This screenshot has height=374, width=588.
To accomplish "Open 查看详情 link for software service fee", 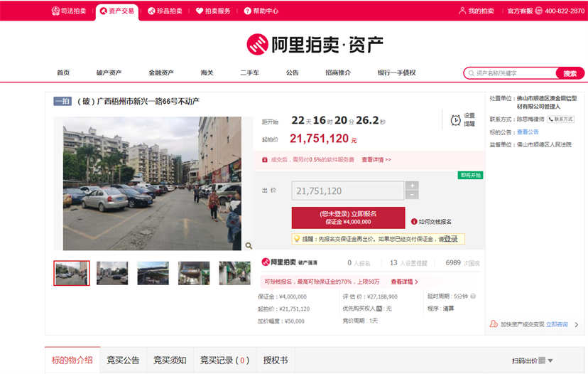I will (376, 159).
